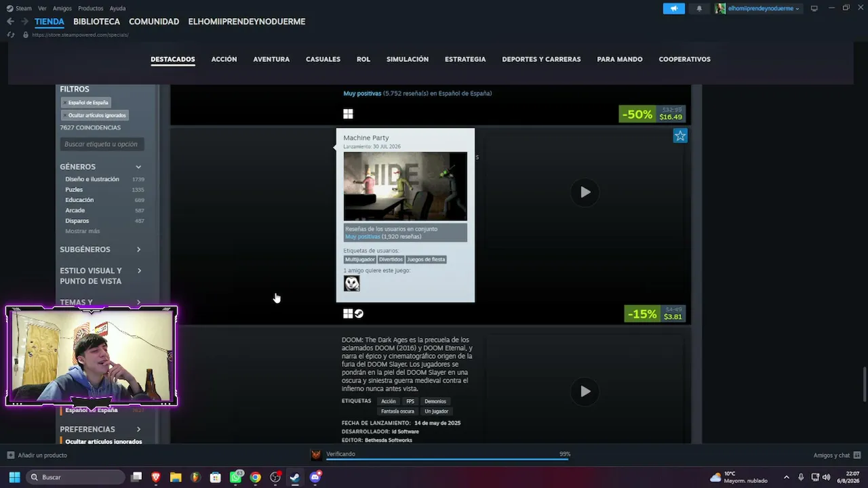Image resolution: width=868 pixels, height=488 pixels.
Task: Click the 'Juegos de fiesta' user tag
Action: 426,260
